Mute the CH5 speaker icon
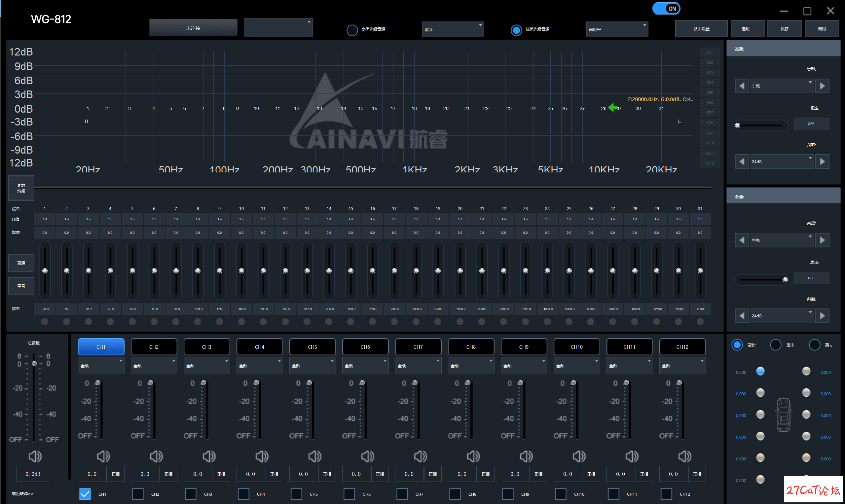Image resolution: width=845 pixels, height=504 pixels. (x=314, y=456)
